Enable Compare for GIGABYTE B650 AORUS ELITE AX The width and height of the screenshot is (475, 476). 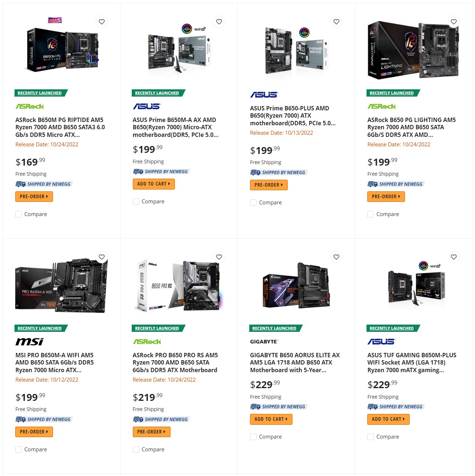253,436
